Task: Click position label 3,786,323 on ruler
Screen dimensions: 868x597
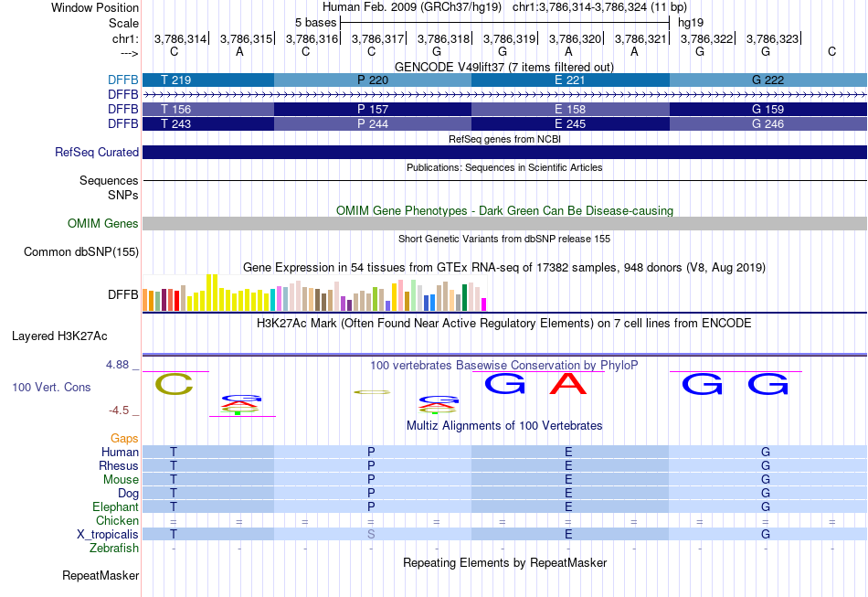Action: click(x=772, y=38)
